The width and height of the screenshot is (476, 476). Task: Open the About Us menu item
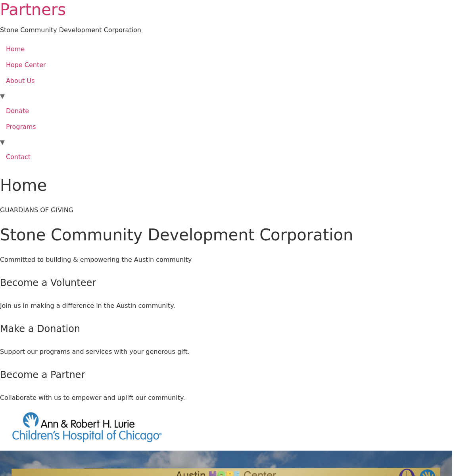20,81
